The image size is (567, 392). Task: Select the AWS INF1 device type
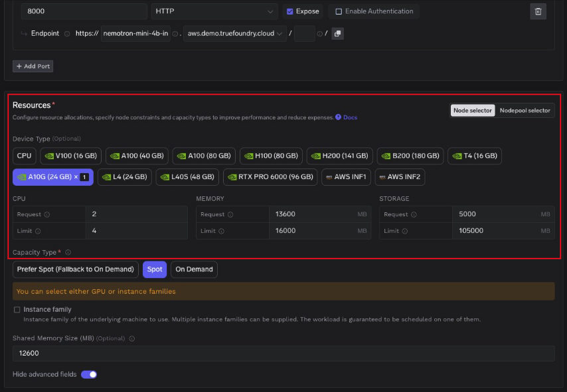click(346, 177)
